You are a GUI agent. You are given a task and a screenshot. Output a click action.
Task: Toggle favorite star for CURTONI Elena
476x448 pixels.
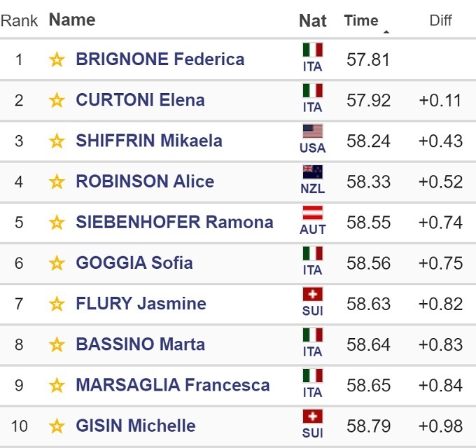pos(57,100)
